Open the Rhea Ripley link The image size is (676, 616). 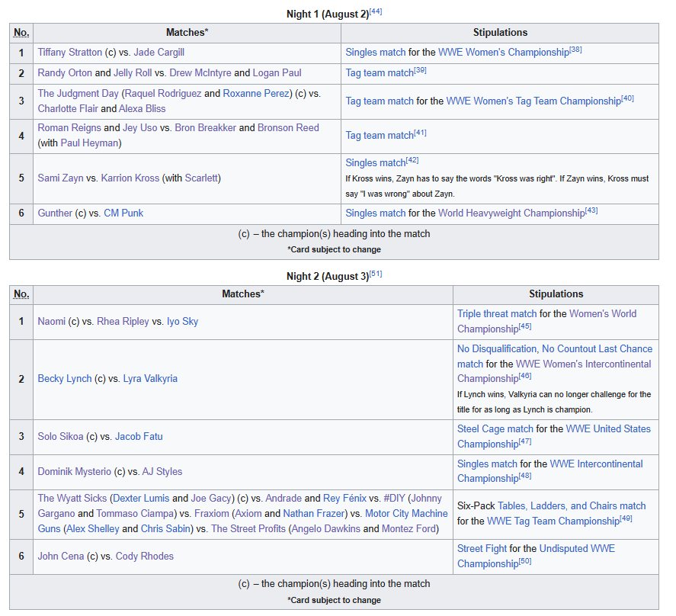click(123, 322)
